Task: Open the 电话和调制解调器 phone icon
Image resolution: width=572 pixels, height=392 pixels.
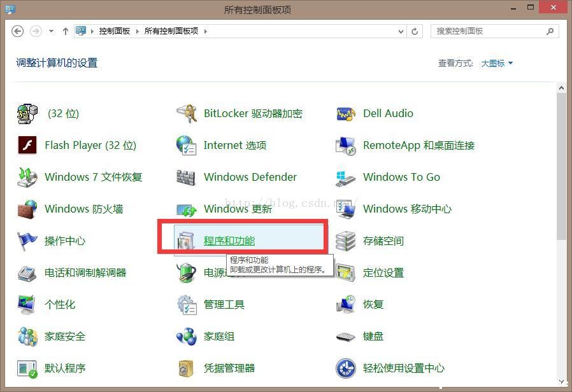Action: click(x=27, y=273)
